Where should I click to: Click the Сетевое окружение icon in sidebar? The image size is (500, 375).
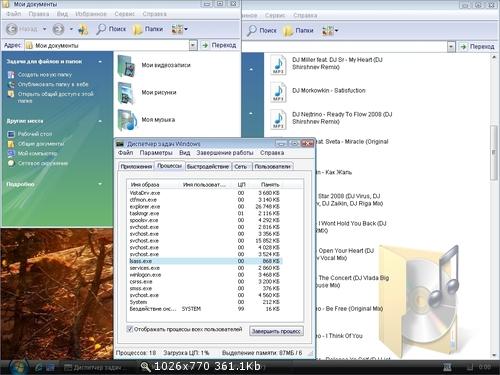click(x=11, y=163)
